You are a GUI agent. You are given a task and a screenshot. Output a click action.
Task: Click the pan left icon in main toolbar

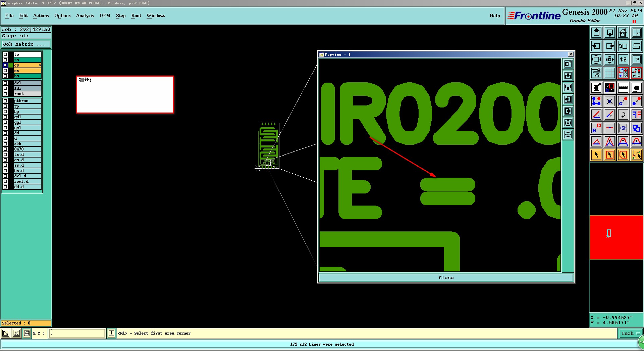596,46
